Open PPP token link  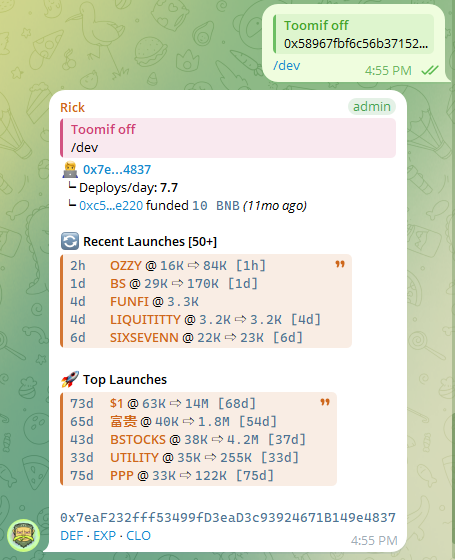(x=122, y=476)
